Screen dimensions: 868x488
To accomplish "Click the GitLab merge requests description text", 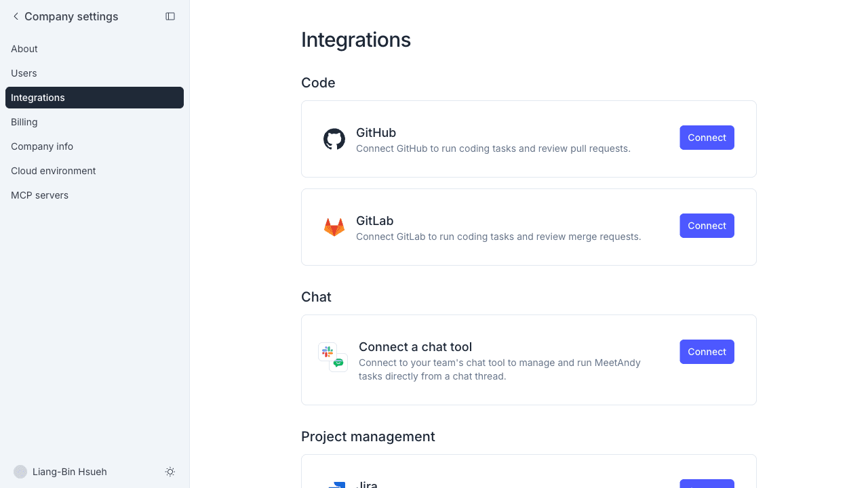I will pos(498,237).
